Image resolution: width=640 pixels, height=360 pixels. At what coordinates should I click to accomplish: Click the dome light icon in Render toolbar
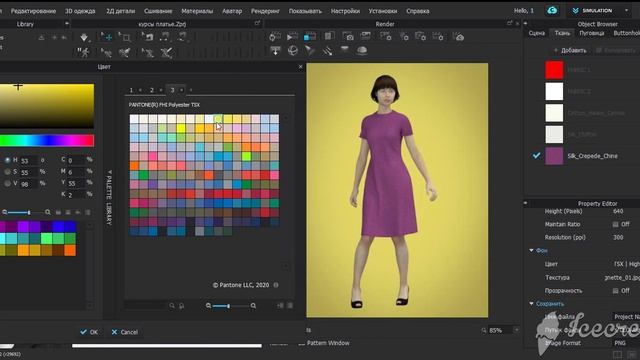[362, 51]
